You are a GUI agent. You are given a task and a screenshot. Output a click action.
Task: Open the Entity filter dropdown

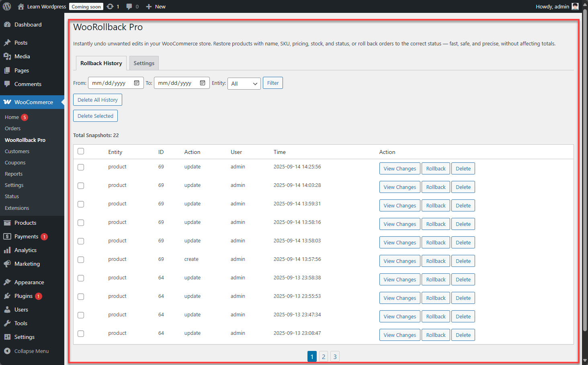(x=244, y=83)
